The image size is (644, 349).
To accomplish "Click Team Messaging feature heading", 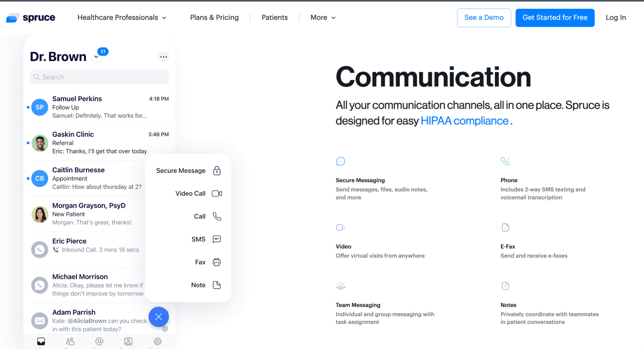I will tap(358, 305).
